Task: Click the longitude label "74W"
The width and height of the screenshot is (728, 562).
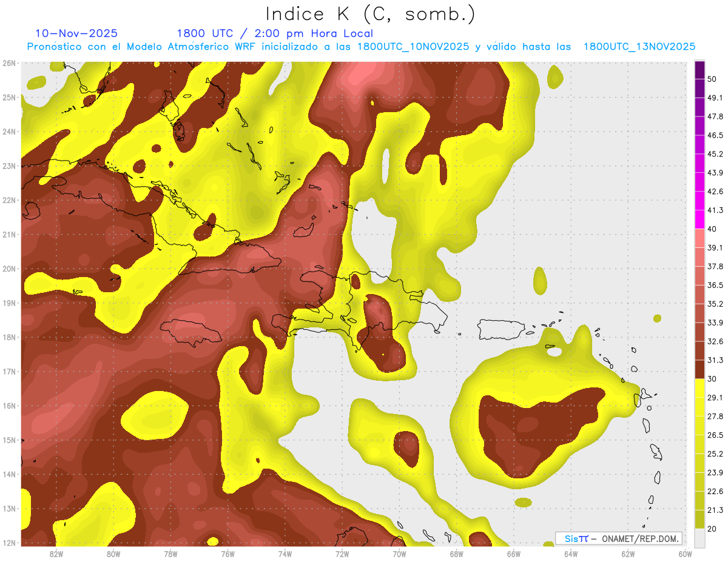Action: point(285,554)
